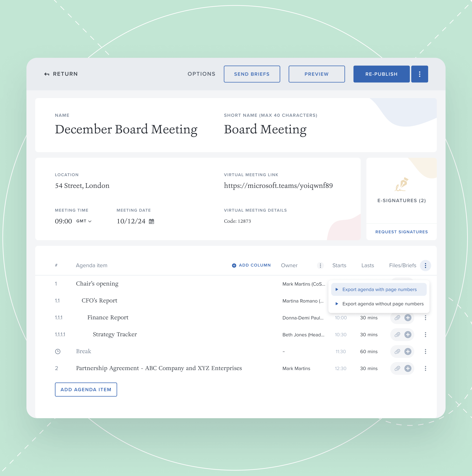Open kebab menu for Partnership Agreement row
472x476 pixels.
[425, 368]
